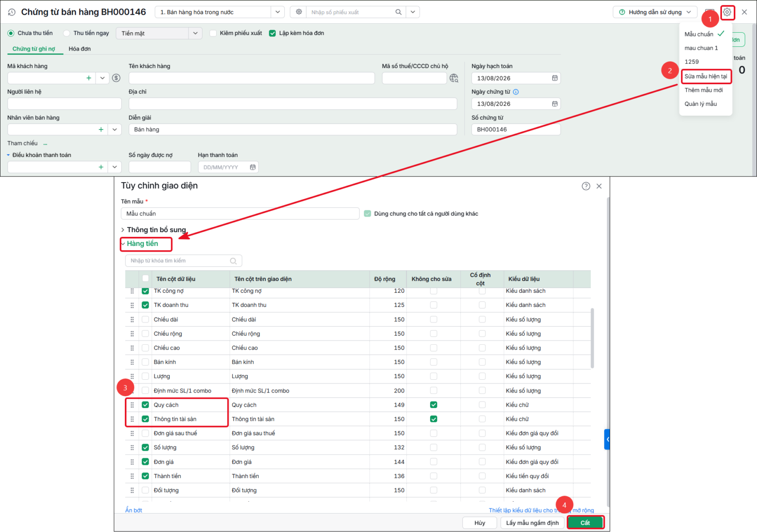
Task: Select Chưa thu tiền radio option
Action: coord(11,33)
